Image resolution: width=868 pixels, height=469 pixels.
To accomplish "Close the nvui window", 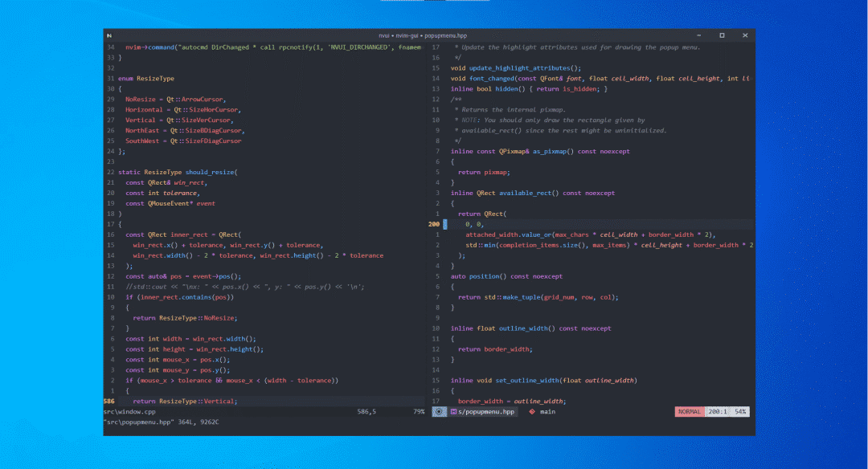I will [x=745, y=35].
